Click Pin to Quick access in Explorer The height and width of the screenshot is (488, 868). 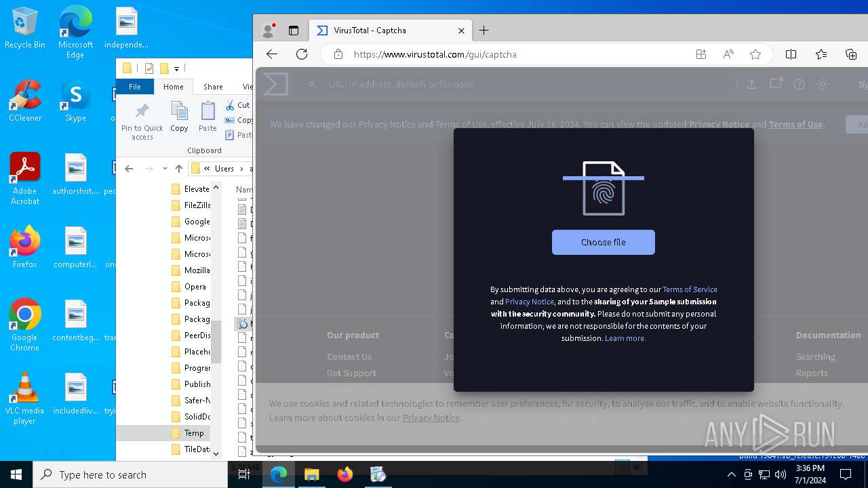(142, 122)
